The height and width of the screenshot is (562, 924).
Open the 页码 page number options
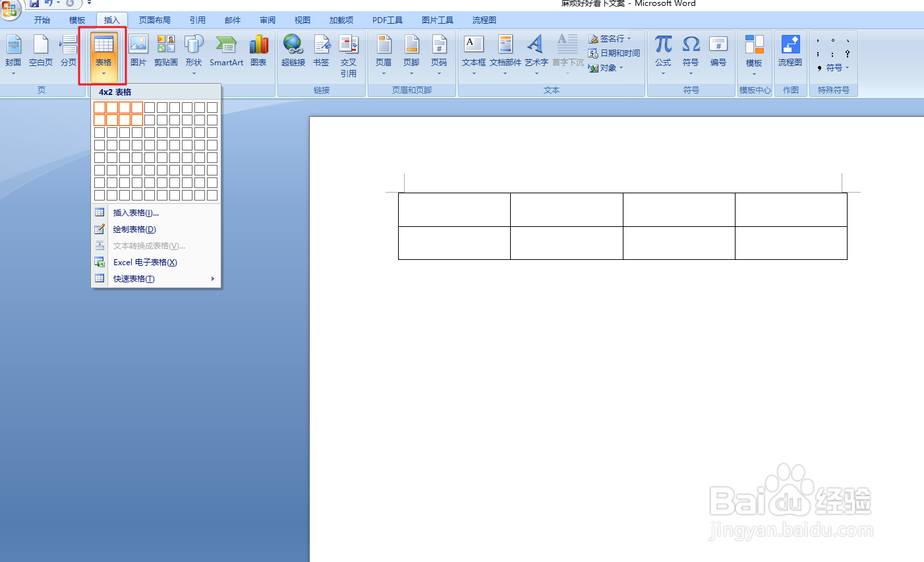439,54
